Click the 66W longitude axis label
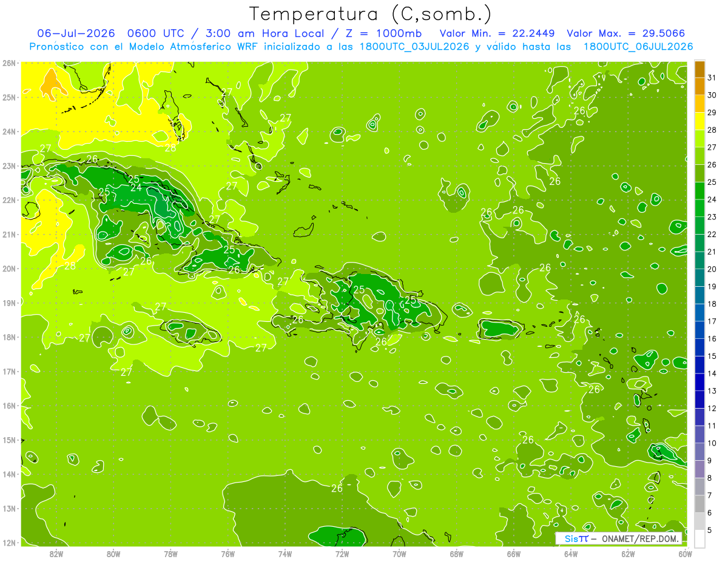The width and height of the screenshot is (728, 562). 514,554
